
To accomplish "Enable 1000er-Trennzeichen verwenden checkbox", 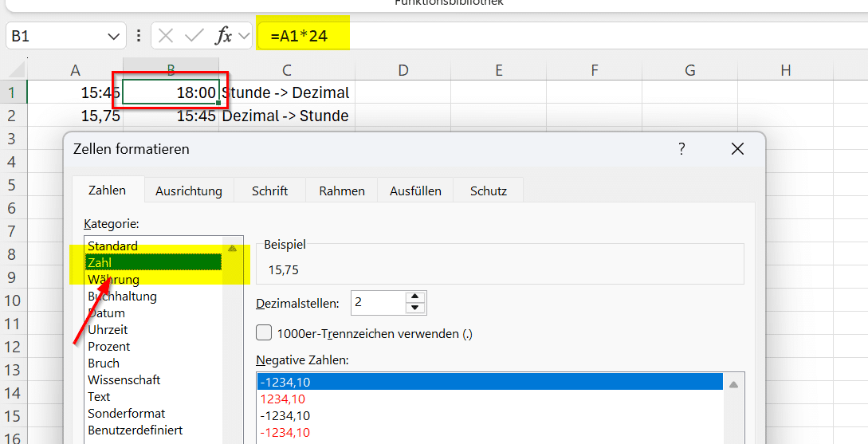I will point(264,333).
